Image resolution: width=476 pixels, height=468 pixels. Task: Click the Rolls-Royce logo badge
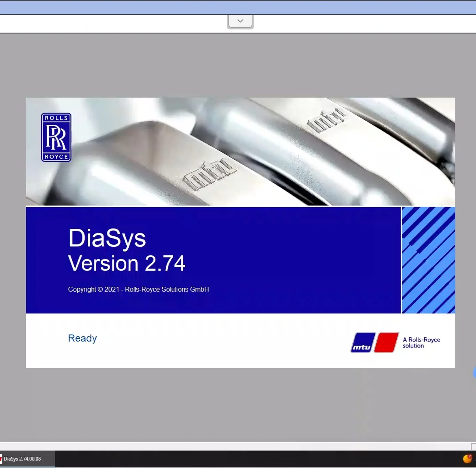click(56, 137)
